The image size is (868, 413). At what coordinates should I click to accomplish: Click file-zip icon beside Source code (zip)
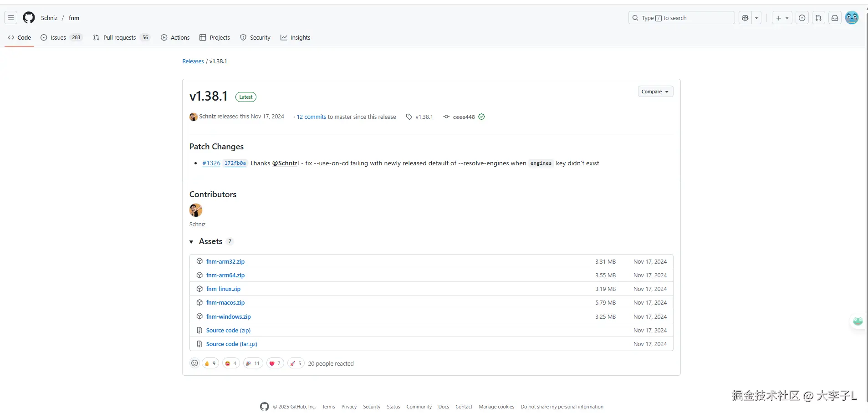(199, 330)
